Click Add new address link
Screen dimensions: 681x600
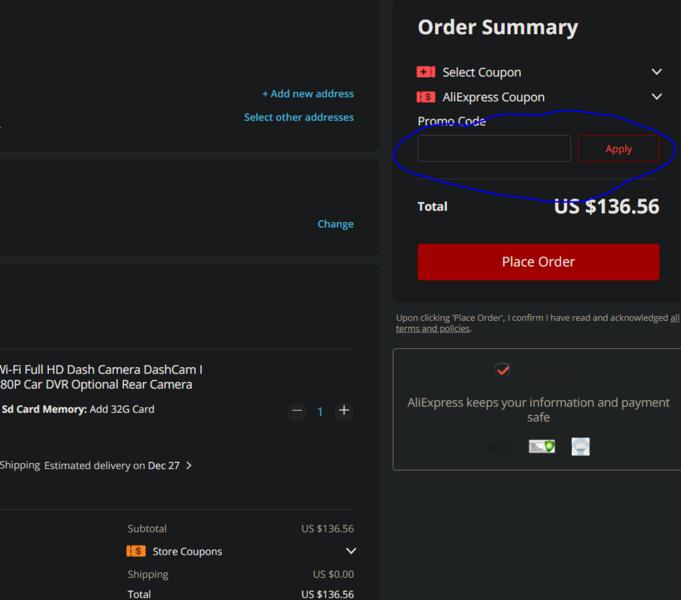[308, 94]
